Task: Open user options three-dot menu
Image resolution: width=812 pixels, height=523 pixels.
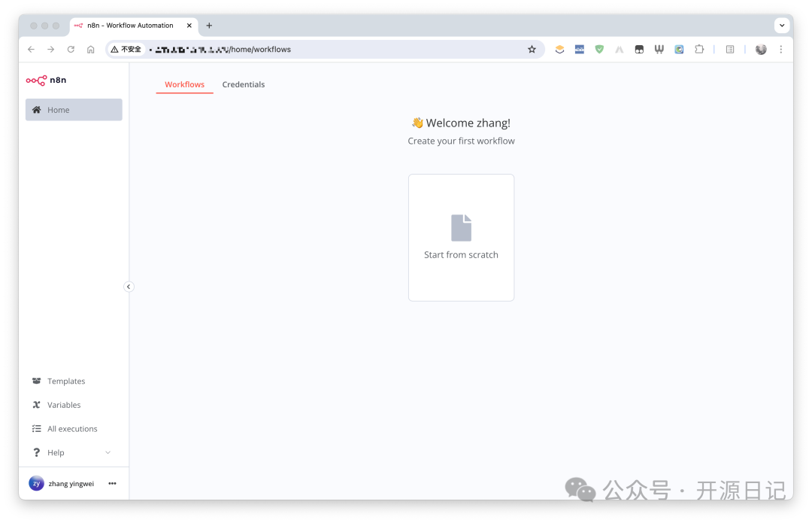Action: (112, 484)
